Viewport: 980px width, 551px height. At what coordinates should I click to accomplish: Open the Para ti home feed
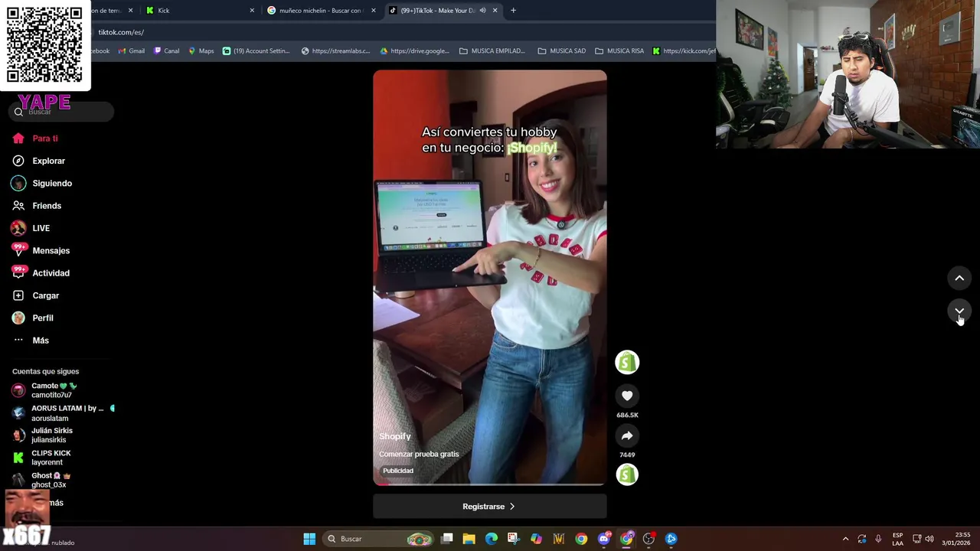[35, 139]
